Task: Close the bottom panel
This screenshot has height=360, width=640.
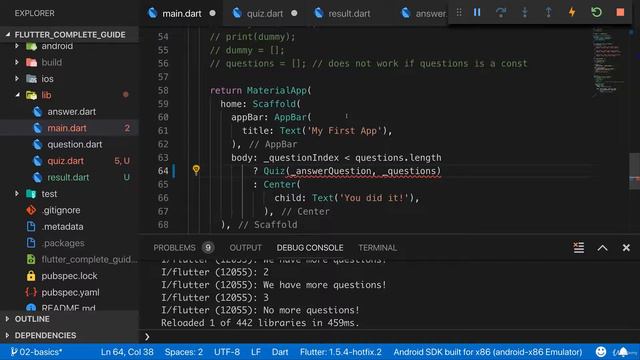Action: (626, 248)
